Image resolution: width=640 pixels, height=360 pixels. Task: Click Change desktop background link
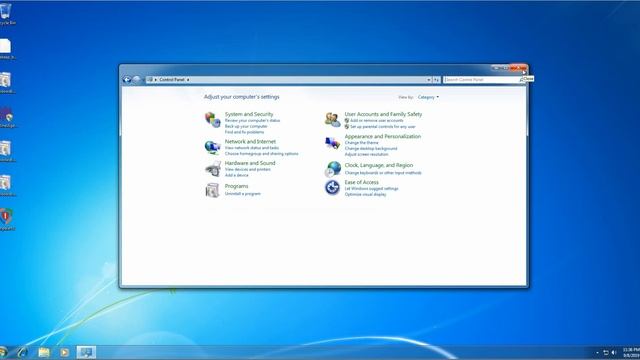371,149
